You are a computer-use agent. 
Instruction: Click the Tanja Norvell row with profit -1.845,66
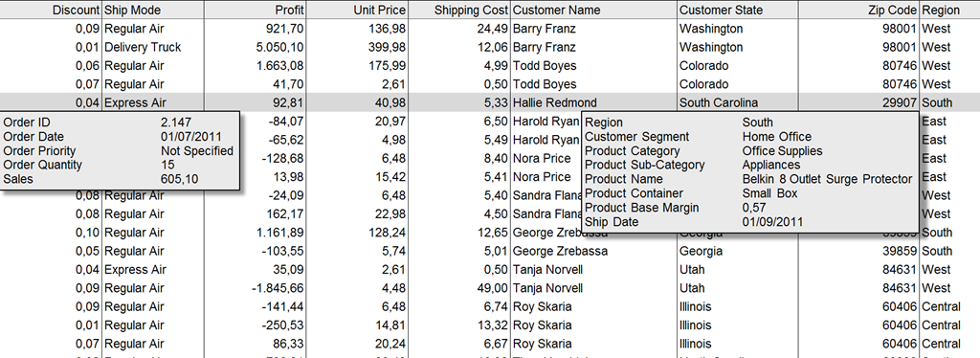[490, 288]
